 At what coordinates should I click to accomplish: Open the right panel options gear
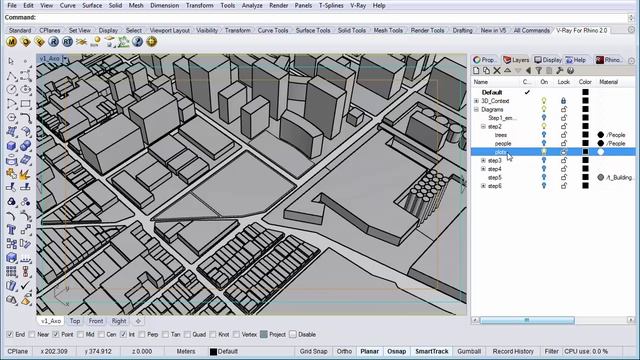pyautogui.click(x=631, y=60)
